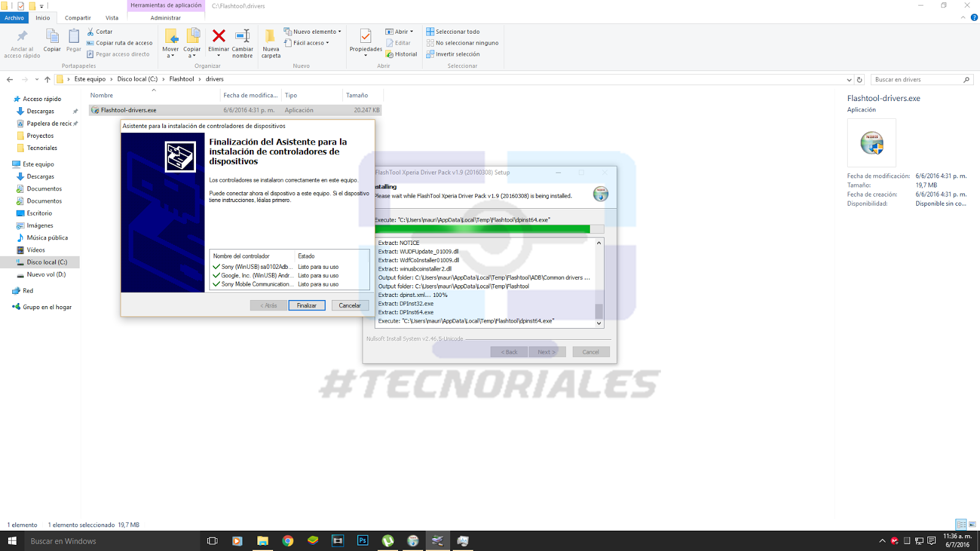Open Grupo en el hogar
Image resolution: width=980 pixels, height=551 pixels.
47,307
